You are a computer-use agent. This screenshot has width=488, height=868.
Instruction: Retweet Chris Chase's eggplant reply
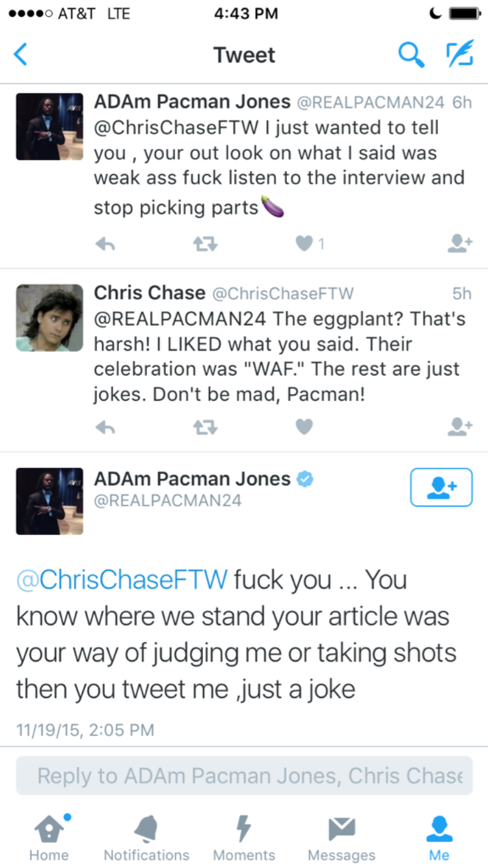pos(205,427)
